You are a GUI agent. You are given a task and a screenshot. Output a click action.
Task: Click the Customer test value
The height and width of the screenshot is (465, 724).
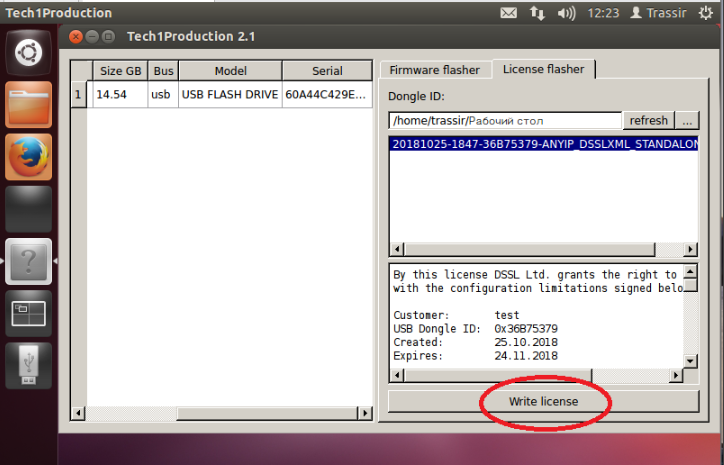point(507,315)
